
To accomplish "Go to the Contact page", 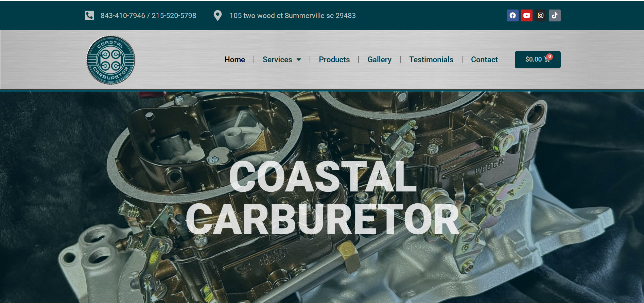I will 484,60.
